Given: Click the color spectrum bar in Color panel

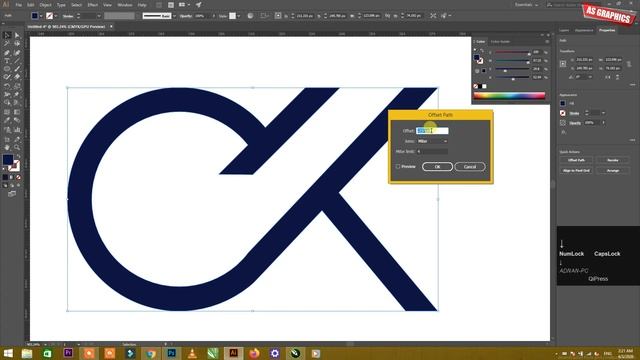Looking at the screenshot, I should click(x=509, y=96).
